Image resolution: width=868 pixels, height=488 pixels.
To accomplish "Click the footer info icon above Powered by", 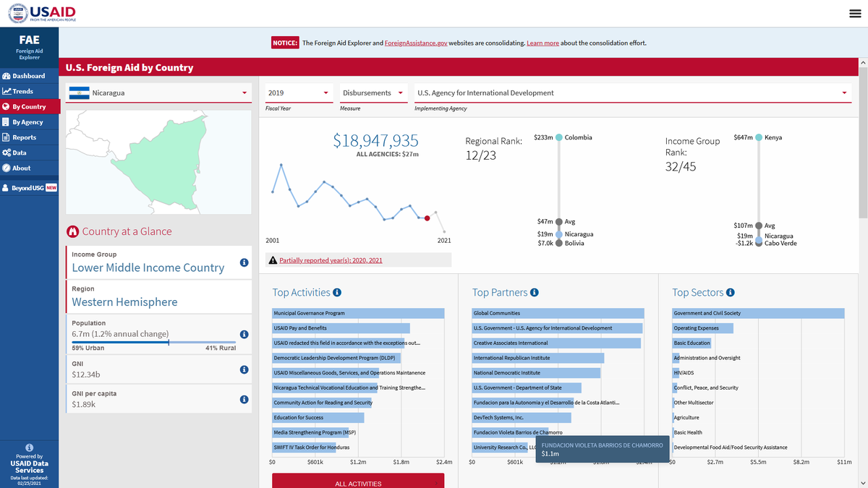I will (29, 448).
